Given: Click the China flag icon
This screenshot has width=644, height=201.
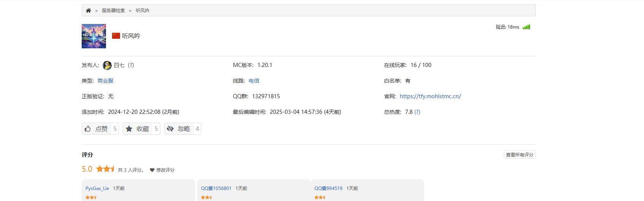Looking at the screenshot, I should (116, 36).
